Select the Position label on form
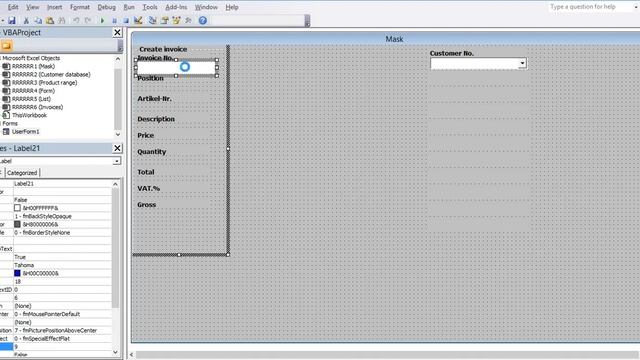Image resolution: width=640 pixels, height=360 pixels. pos(150,78)
